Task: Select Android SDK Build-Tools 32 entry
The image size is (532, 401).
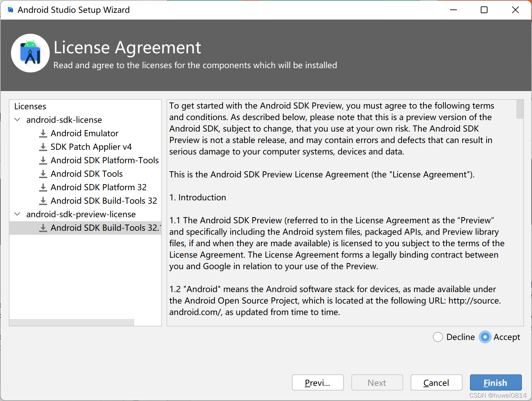Action: pos(104,201)
